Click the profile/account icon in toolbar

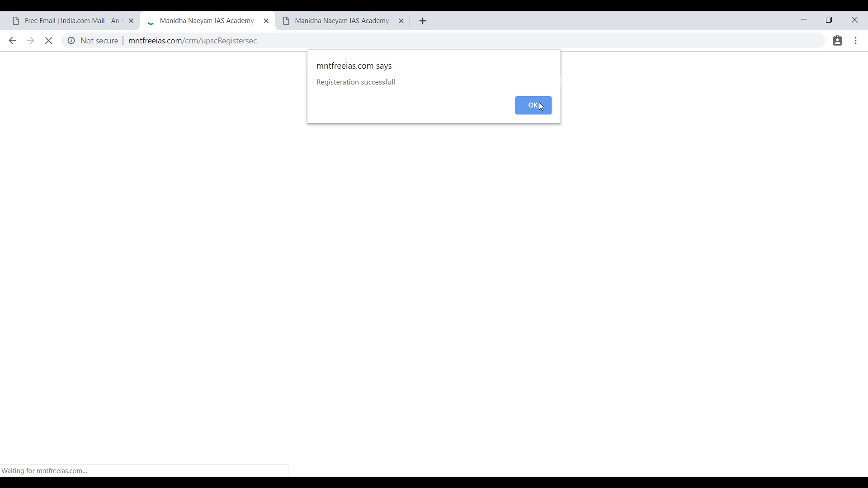coord(838,41)
